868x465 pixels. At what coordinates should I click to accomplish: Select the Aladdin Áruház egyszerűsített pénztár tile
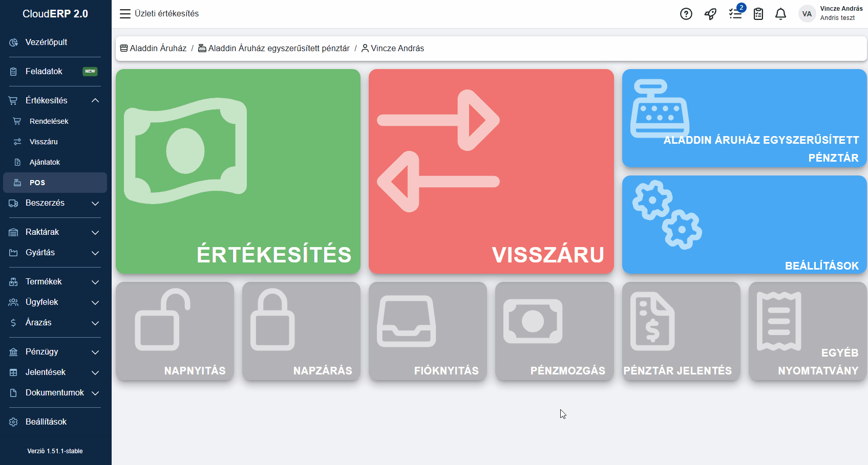(x=744, y=118)
